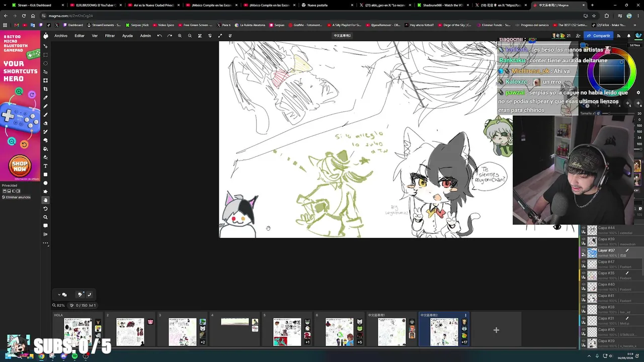The height and width of the screenshot is (362, 644).
Task: Open the Magma logo menu
Action: click(46, 36)
